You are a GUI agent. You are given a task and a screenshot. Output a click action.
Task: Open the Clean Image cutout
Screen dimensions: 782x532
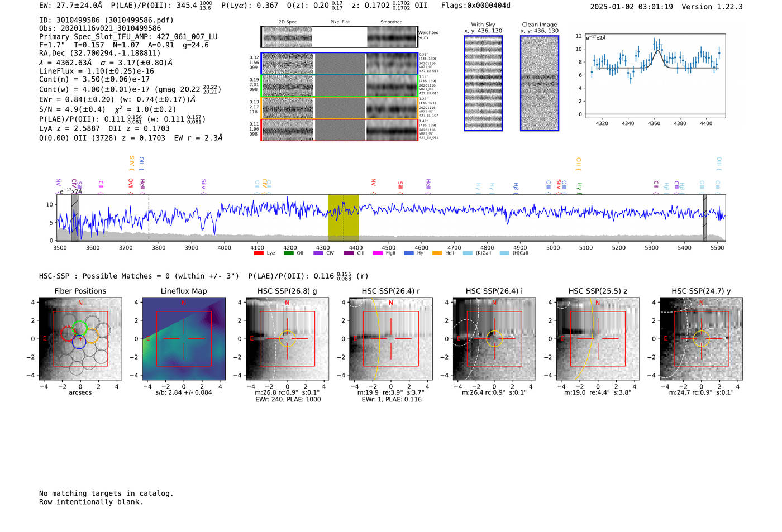540,83
